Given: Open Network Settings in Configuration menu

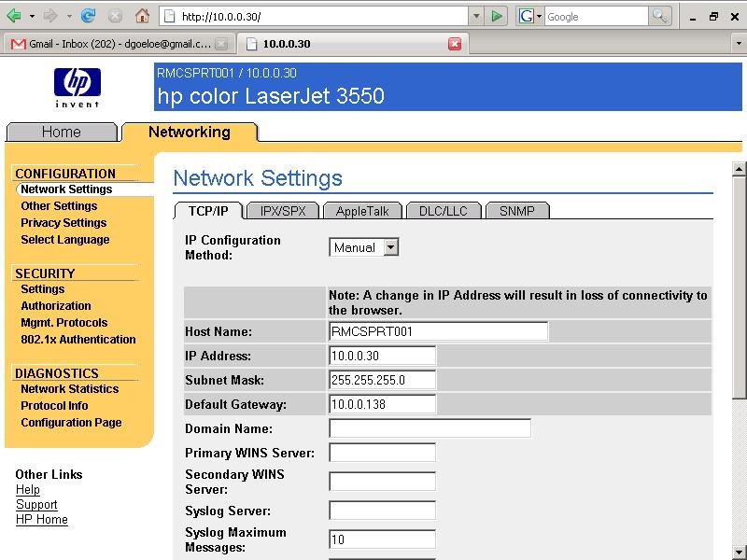Looking at the screenshot, I should click(x=66, y=189).
